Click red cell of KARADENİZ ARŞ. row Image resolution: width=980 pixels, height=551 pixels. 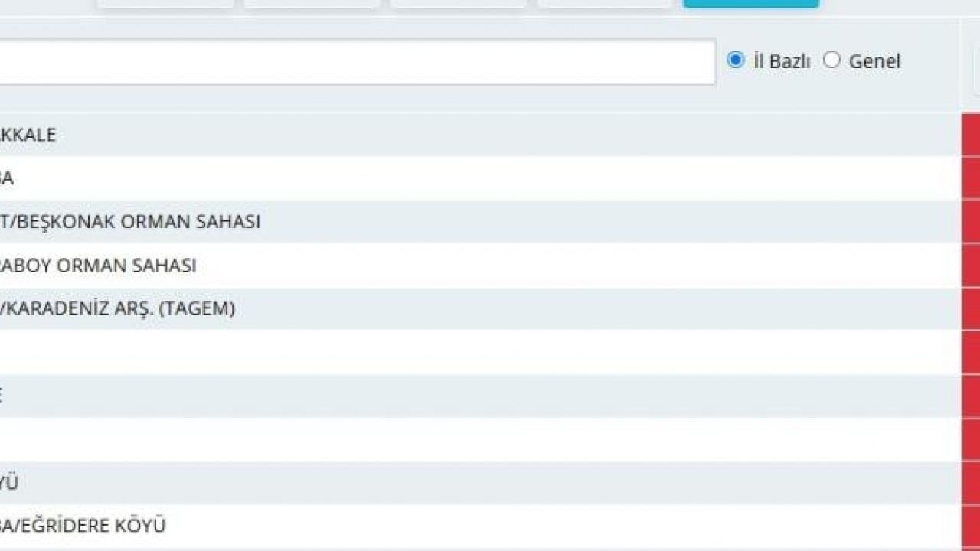[971, 309]
